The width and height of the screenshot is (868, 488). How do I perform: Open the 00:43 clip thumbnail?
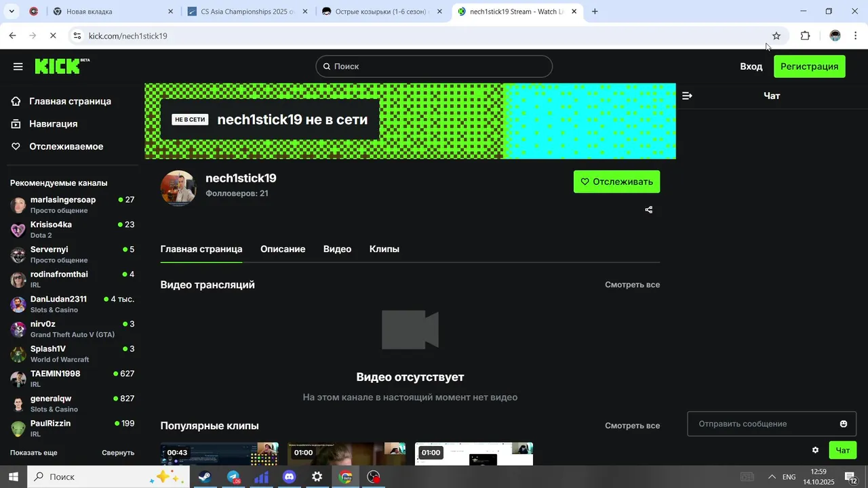coord(219,454)
